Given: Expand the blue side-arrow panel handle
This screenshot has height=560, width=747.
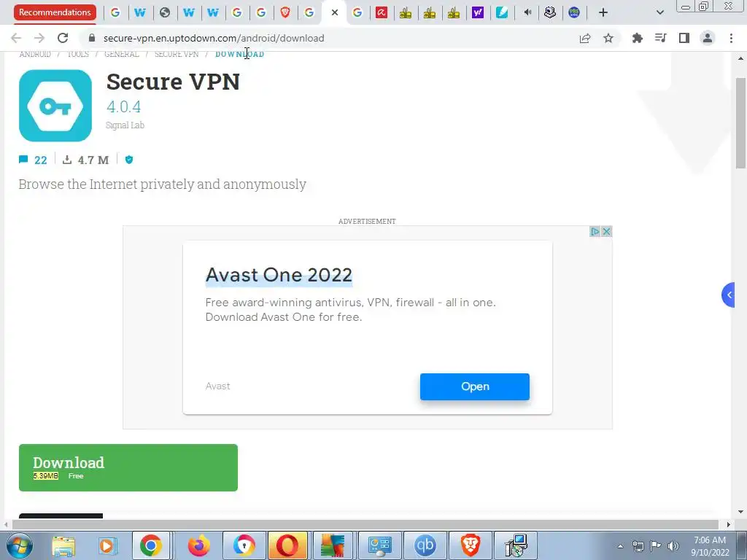Looking at the screenshot, I should (x=729, y=295).
